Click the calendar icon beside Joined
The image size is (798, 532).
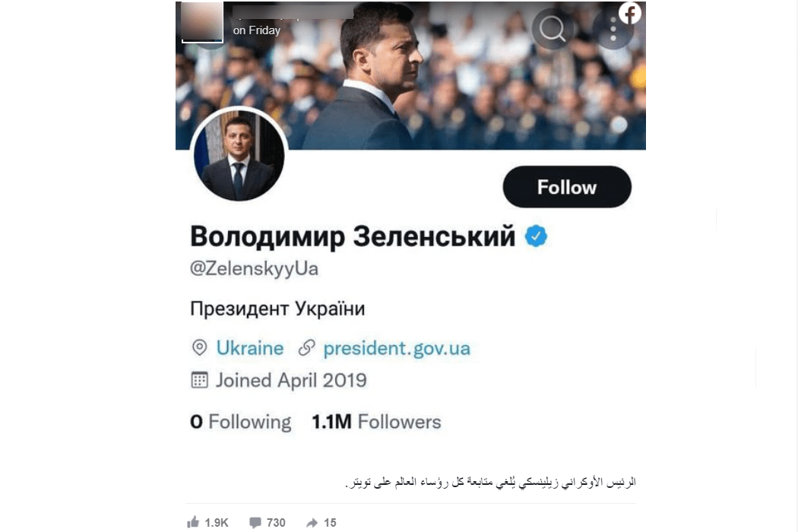coord(199,380)
